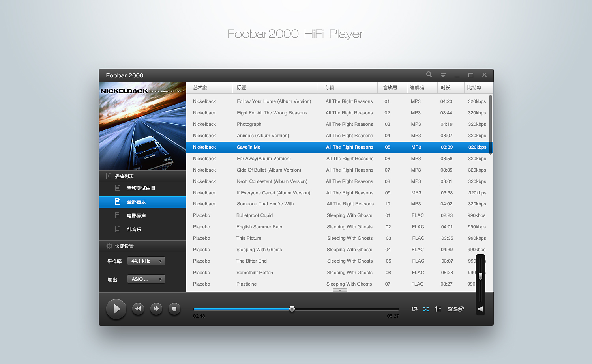Click the total time 05:27 label
This screenshot has width=592, height=364.
pos(393,316)
